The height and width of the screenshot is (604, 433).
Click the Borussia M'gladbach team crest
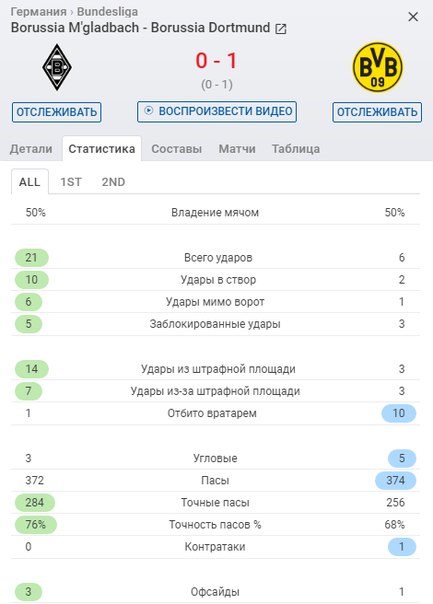[x=57, y=67]
